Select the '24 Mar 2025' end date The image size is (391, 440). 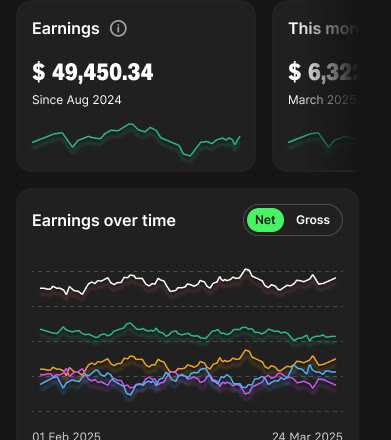point(307,436)
